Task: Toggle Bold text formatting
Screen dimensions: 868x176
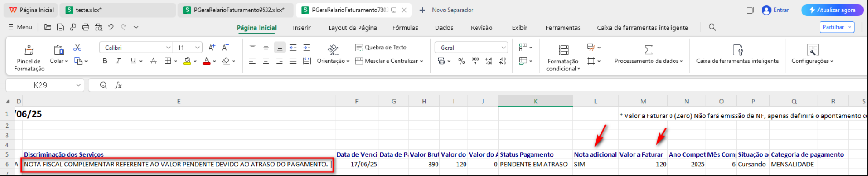Action: [x=105, y=61]
